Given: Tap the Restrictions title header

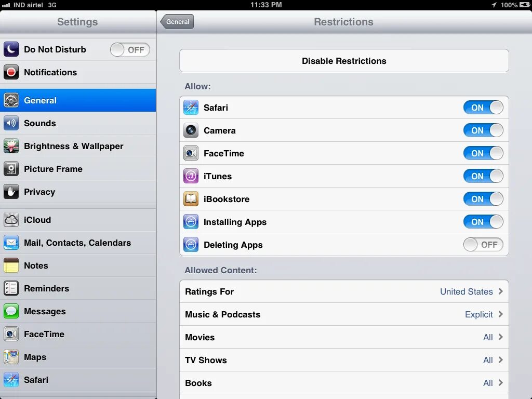Looking at the screenshot, I should (343, 22).
